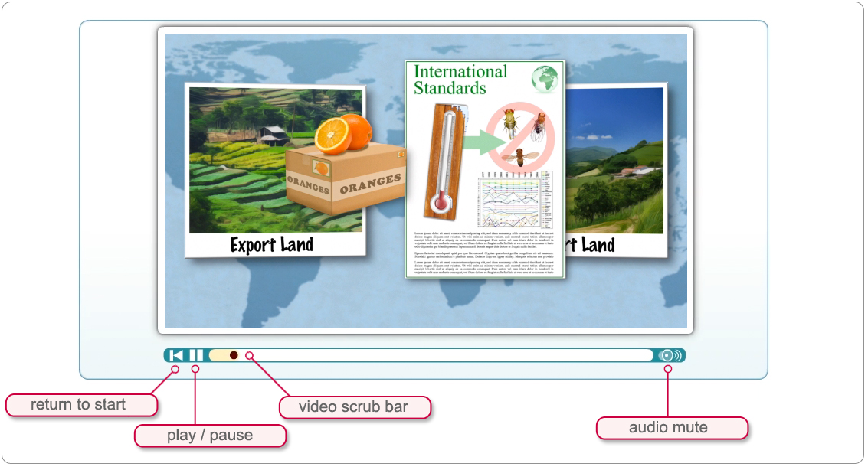The width and height of the screenshot is (868, 470).
Task: Click the International Standards heading
Action: (460, 80)
